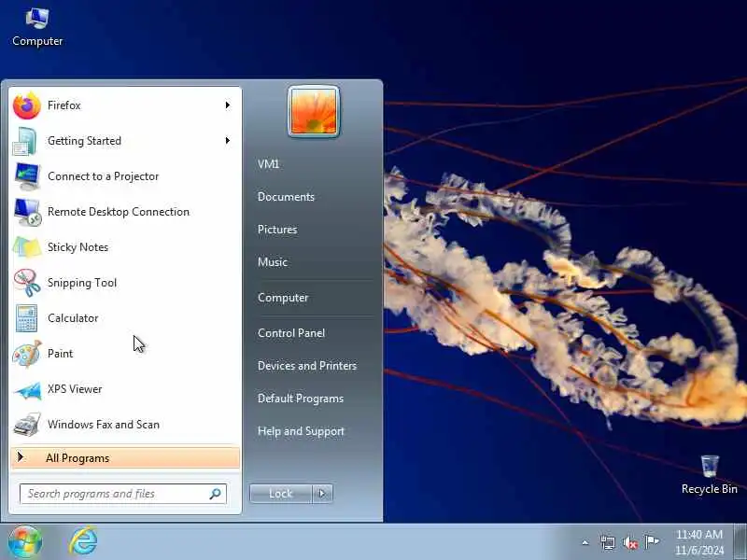The width and height of the screenshot is (747, 560).
Task: Click the Windows Fax and Scan icon
Action: pyautogui.click(x=27, y=425)
